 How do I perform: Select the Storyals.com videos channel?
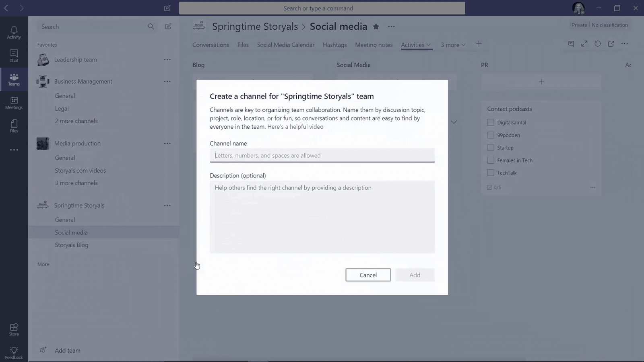[80, 170]
